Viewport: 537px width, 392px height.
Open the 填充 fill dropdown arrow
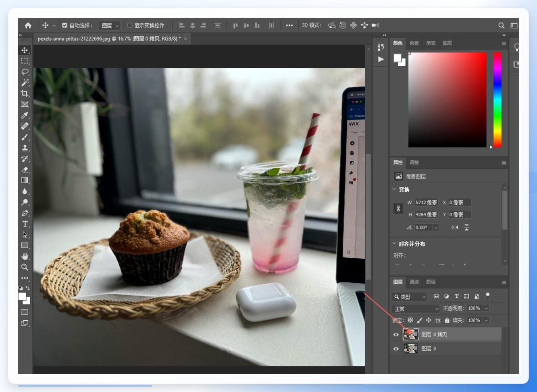pos(486,320)
